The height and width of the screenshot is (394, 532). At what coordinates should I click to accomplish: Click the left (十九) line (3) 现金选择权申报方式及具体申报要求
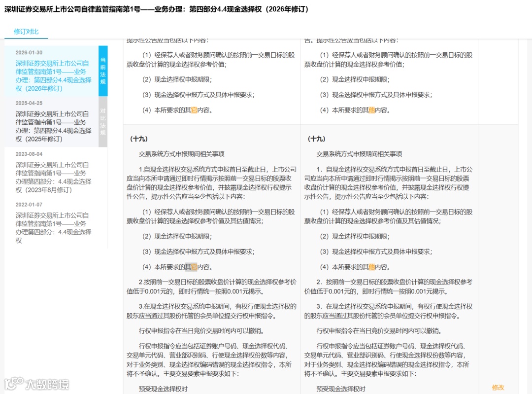(x=198, y=251)
